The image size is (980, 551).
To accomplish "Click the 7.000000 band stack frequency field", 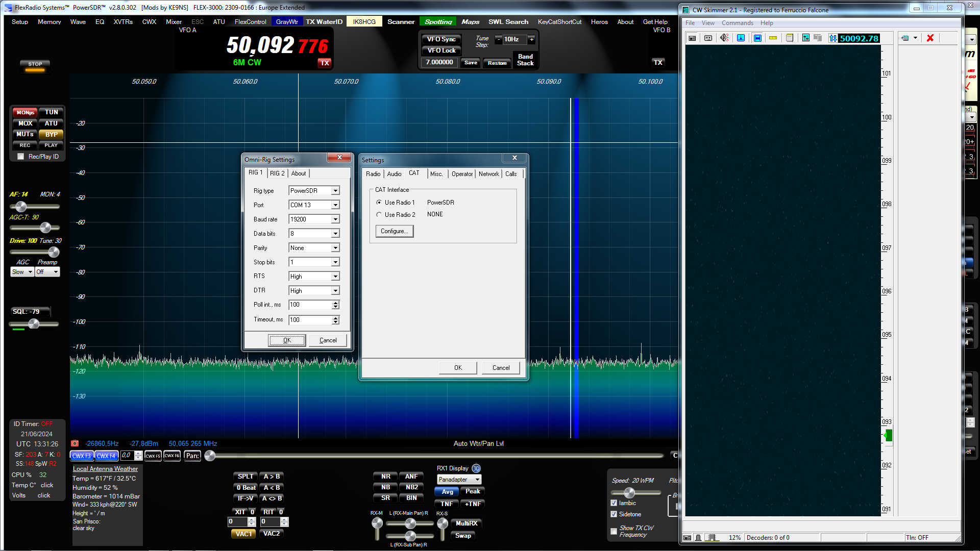I will point(439,62).
